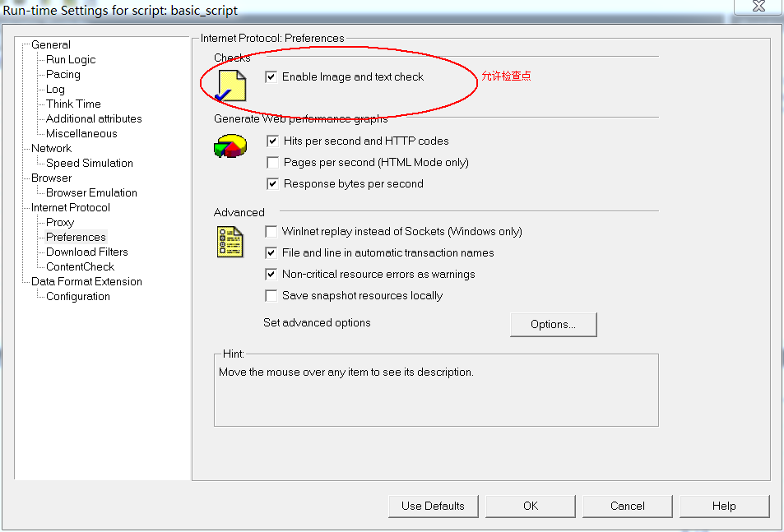Select Think Time settings

coord(73,104)
